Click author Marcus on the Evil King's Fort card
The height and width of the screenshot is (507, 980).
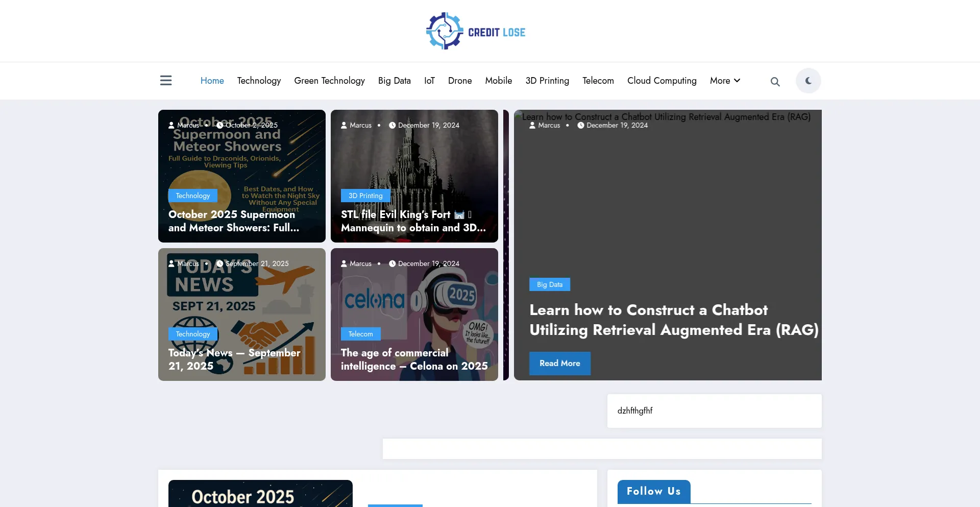click(x=356, y=125)
